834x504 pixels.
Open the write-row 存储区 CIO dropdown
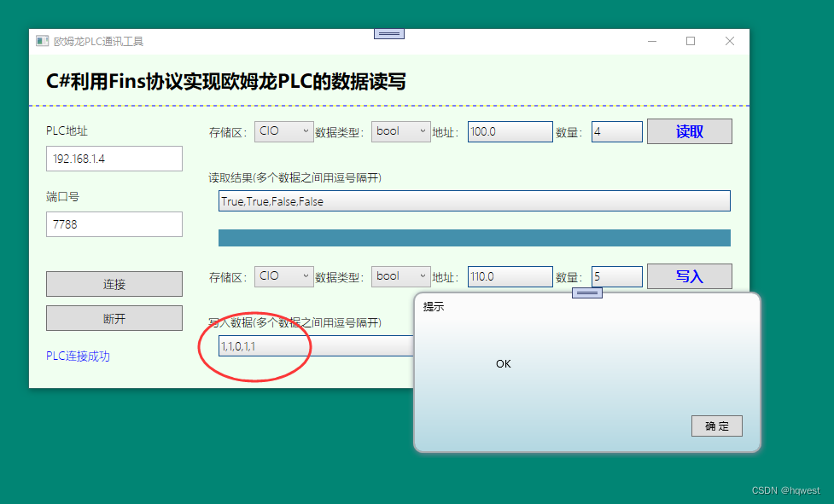(284, 276)
